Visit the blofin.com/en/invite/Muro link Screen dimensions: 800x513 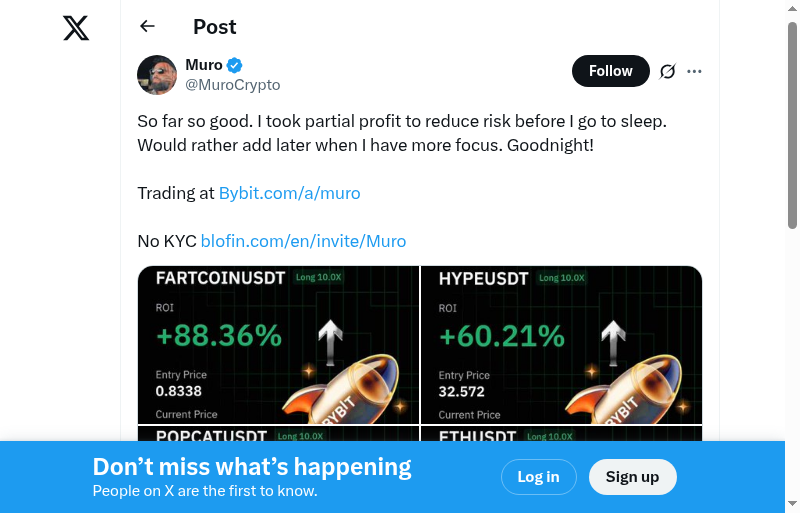click(303, 241)
